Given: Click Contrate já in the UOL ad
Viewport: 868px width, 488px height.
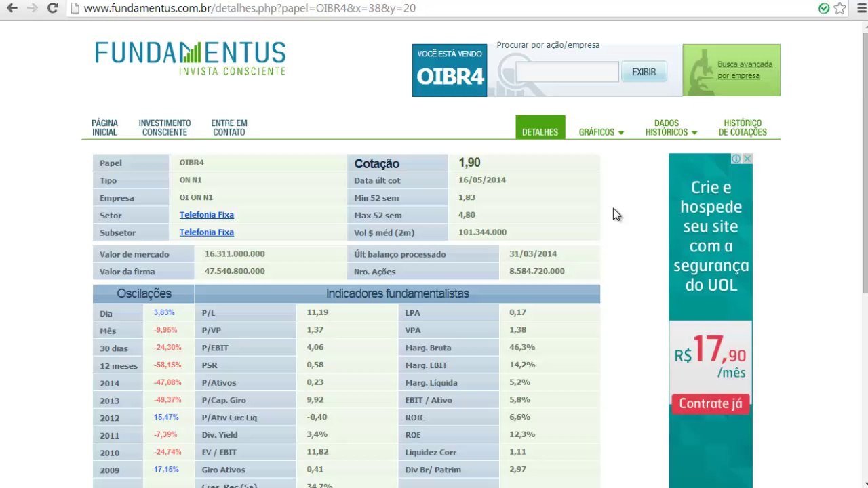Looking at the screenshot, I should click(710, 403).
